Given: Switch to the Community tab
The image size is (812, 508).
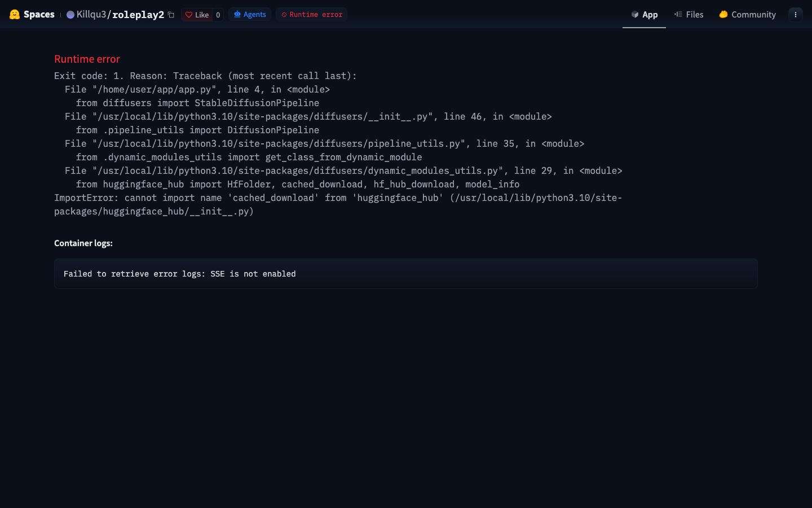Looking at the screenshot, I should [x=748, y=15].
